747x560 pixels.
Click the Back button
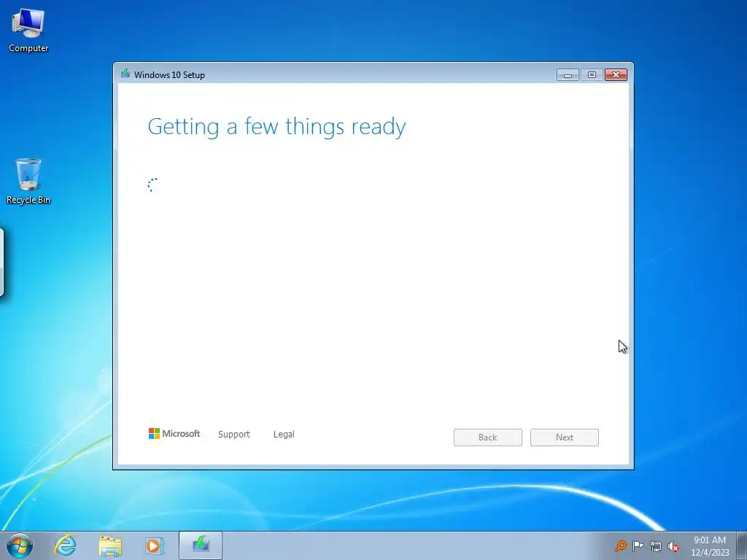(488, 437)
